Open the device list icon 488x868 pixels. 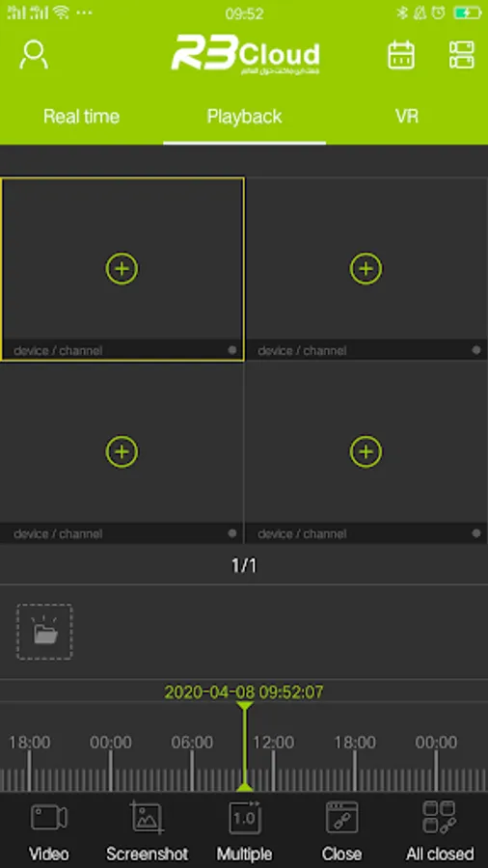click(461, 55)
